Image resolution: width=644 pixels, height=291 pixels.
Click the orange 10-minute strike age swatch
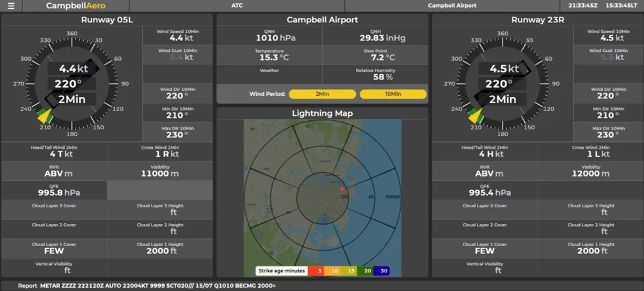pos(333,271)
